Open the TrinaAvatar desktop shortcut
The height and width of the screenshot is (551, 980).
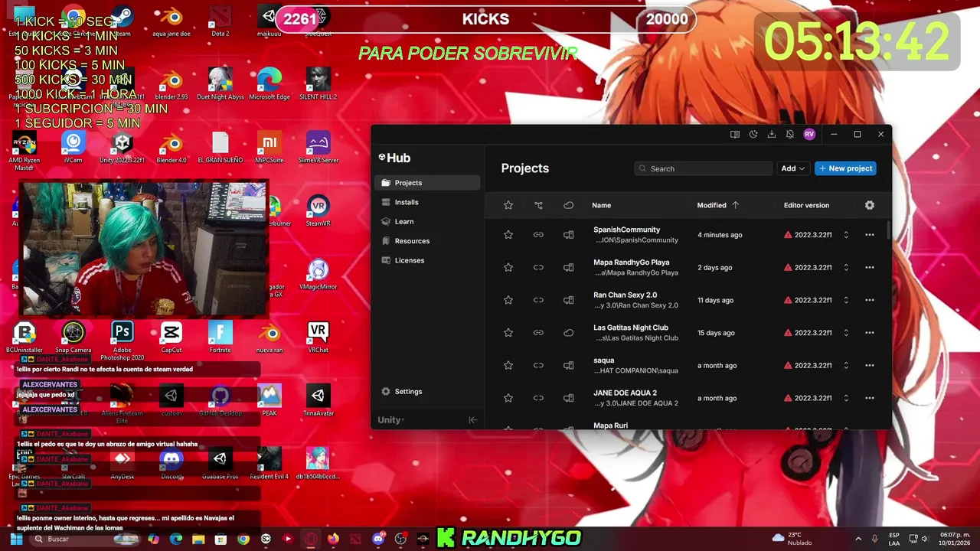click(x=318, y=401)
